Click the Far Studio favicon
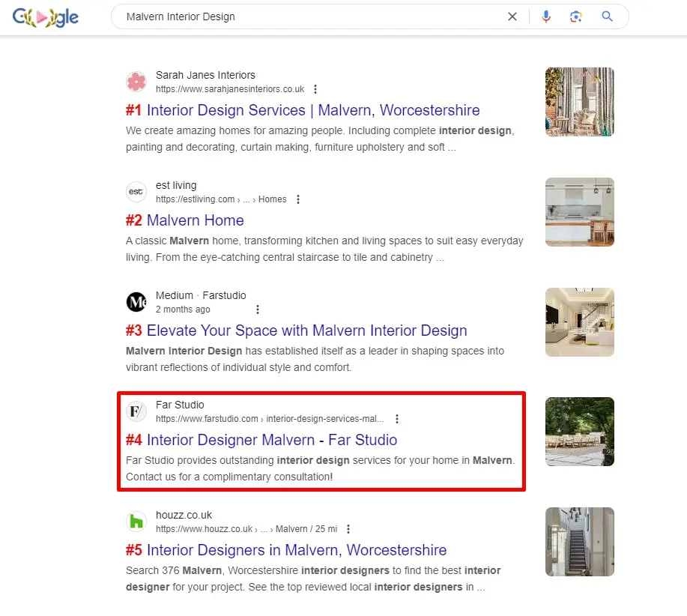 (136, 411)
